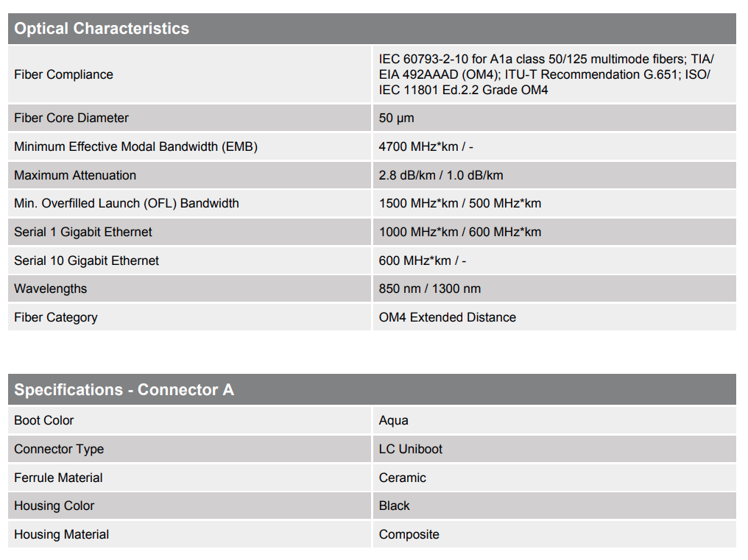Select the Maximum Attenuation label

75,175
